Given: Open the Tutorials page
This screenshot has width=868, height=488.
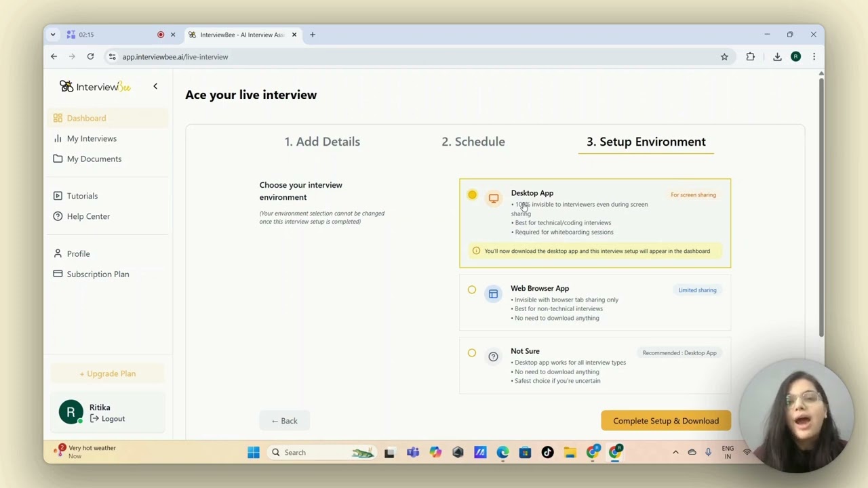Looking at the screenshot, I should tap(82, 196).
